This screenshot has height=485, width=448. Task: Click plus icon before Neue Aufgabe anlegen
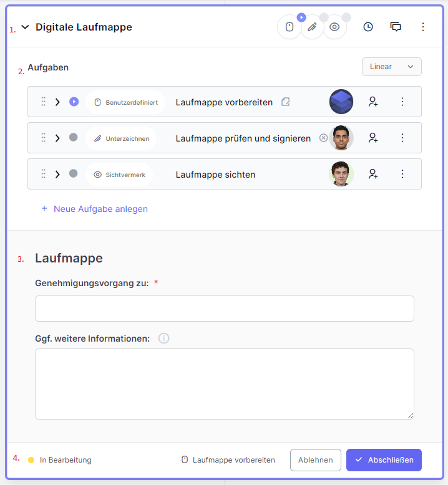(x=44, y=208)
